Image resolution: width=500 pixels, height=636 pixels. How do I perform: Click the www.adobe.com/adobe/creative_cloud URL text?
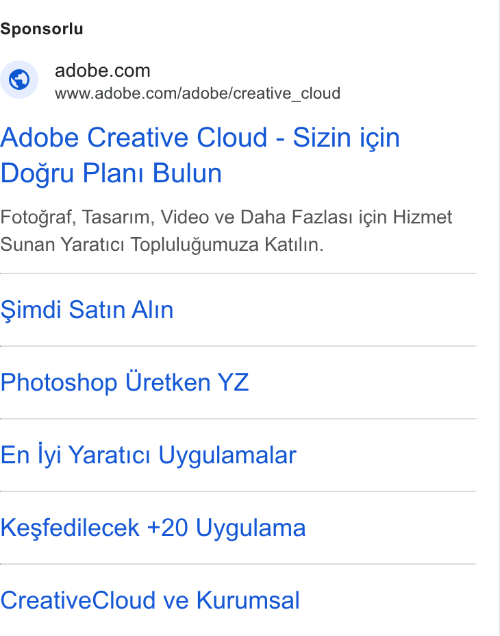click(197, 94)
